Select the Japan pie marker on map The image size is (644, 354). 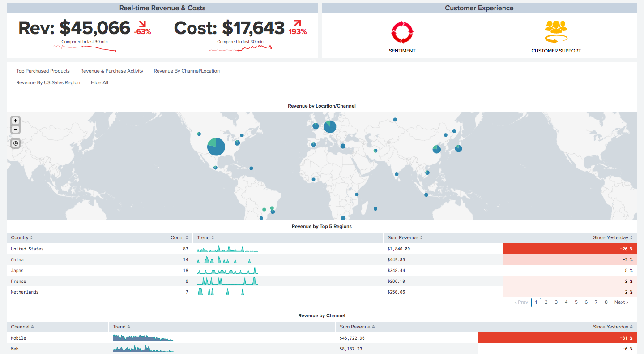(458, 148)
